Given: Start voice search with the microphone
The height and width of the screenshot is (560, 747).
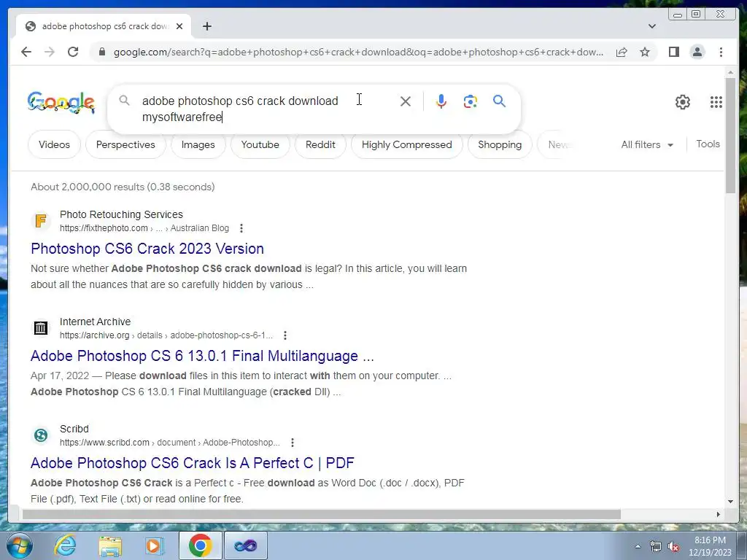Looking at the screenshot, I should pos(441,101).
